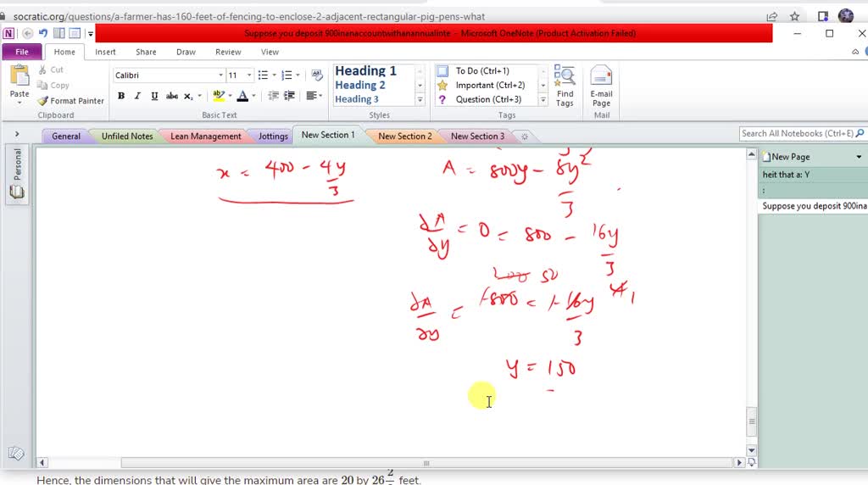Click the Undo arrow in quick access toolbar
The image size is (868, 485).
pos(42,33)
